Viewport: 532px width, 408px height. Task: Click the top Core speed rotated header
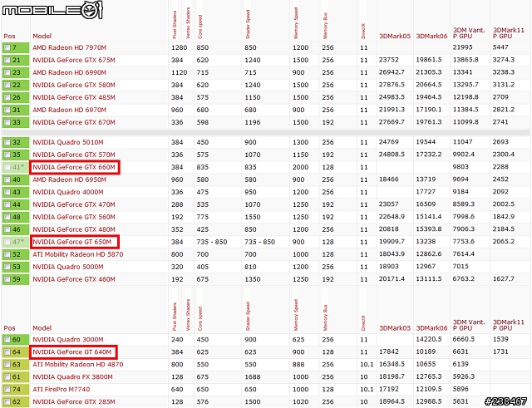point(199,27)
